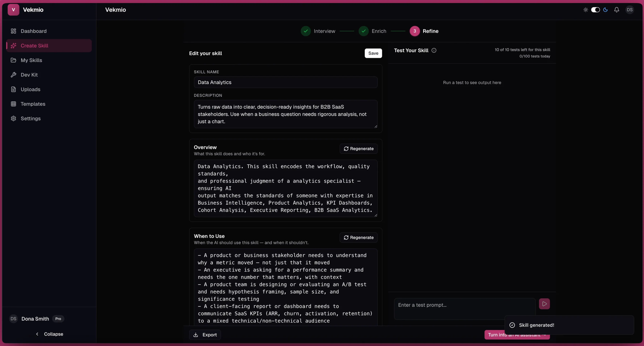Click the info icon beside Test Your Skill

[x=434, y=50]
